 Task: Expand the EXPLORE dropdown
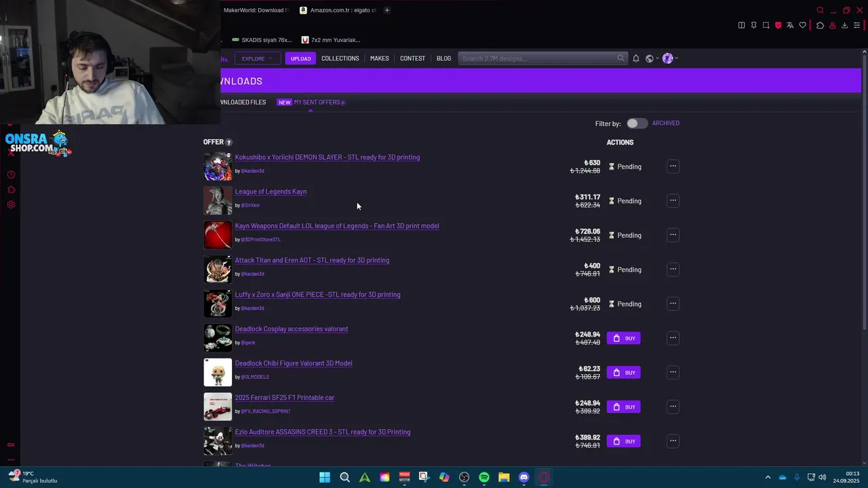point(257,58)
